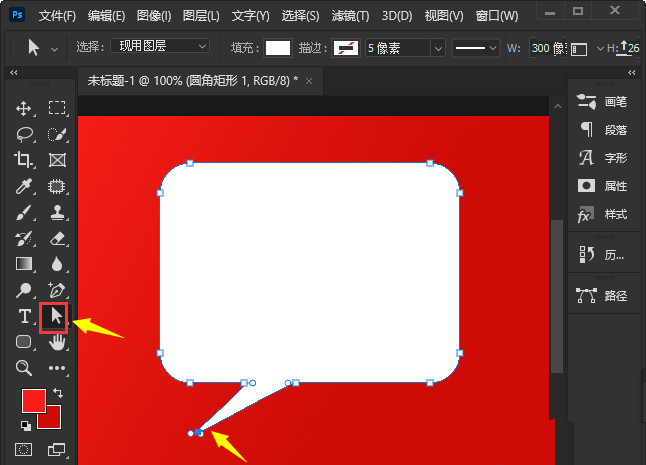Select the Dodge tool
646x465 pixels.
pos(23,290)
